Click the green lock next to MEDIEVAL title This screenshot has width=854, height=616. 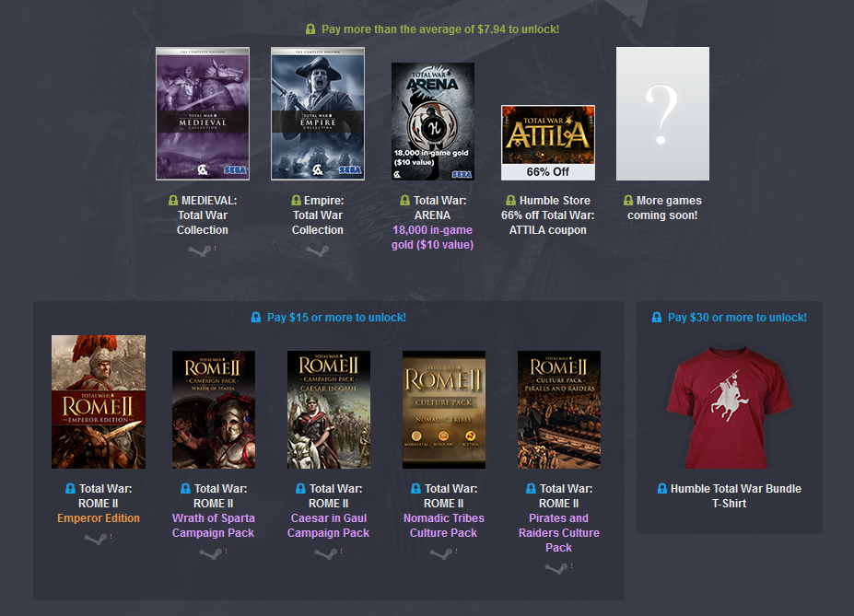coord(173,200)
